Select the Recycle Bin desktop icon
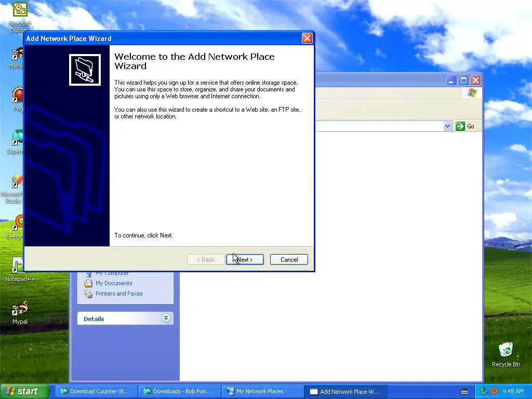Image resolution: width=532 pixels, height=399 pixels. pos(506,354)
